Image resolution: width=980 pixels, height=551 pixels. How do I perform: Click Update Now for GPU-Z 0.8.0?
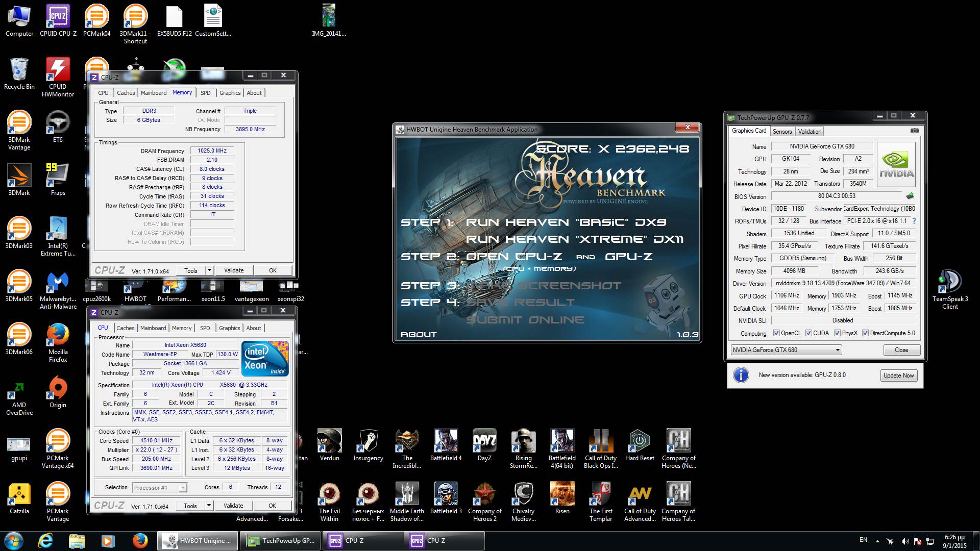898,375
